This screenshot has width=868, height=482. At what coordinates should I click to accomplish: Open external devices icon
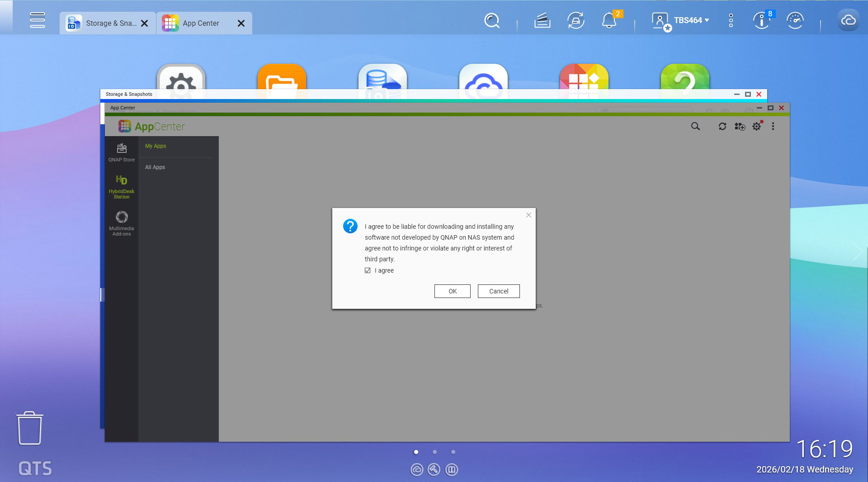tap(576, 20)
